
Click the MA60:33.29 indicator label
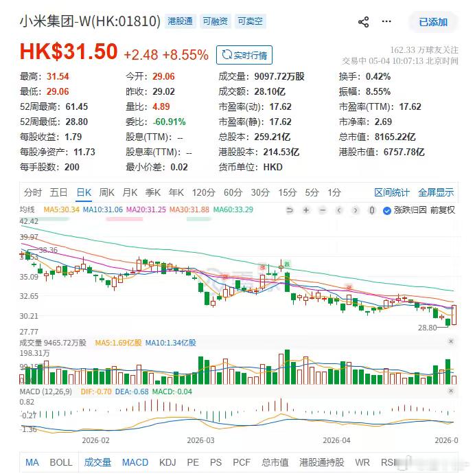(233, 209)
